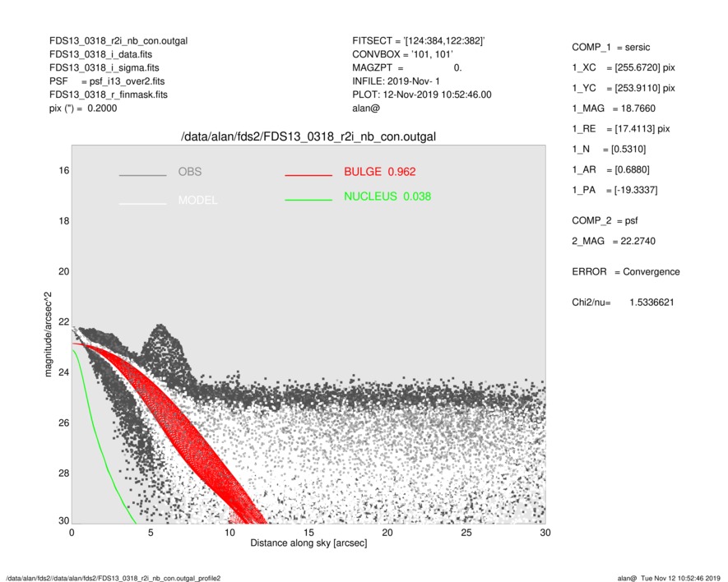728x582 pixels.
Task: Click the COMP_1 = sersic label
Action: pyautogui.click(x=611, y=48)
